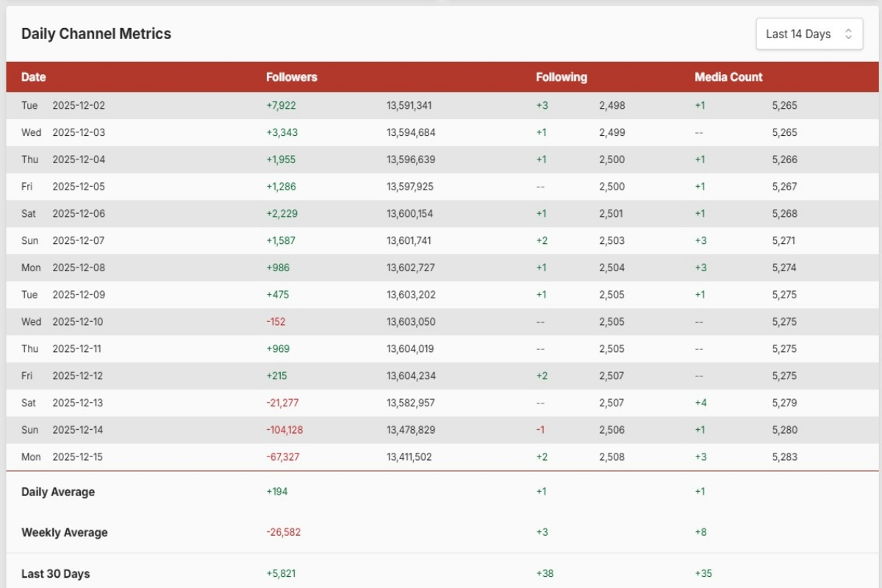Select the 13,411,502 total followers value
Image resolution: width=882 pixels, height=588 pixels.
pyautogui.click(x=409, y=457)
